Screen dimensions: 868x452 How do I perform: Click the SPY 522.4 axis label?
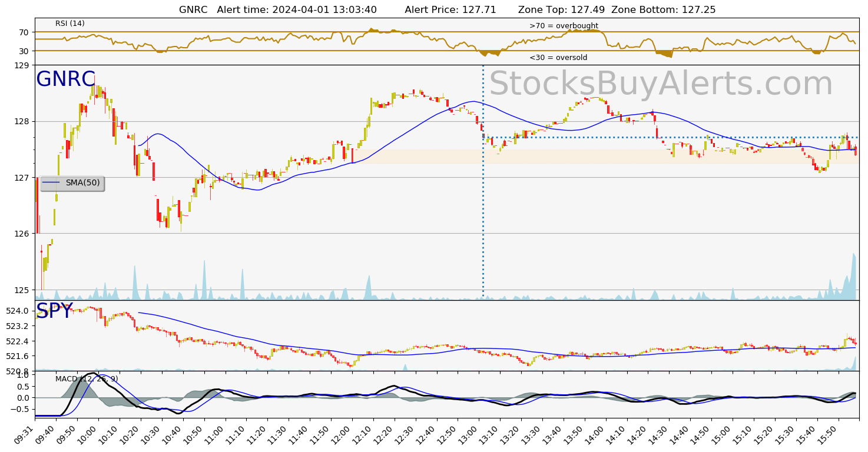coord(18,341)
